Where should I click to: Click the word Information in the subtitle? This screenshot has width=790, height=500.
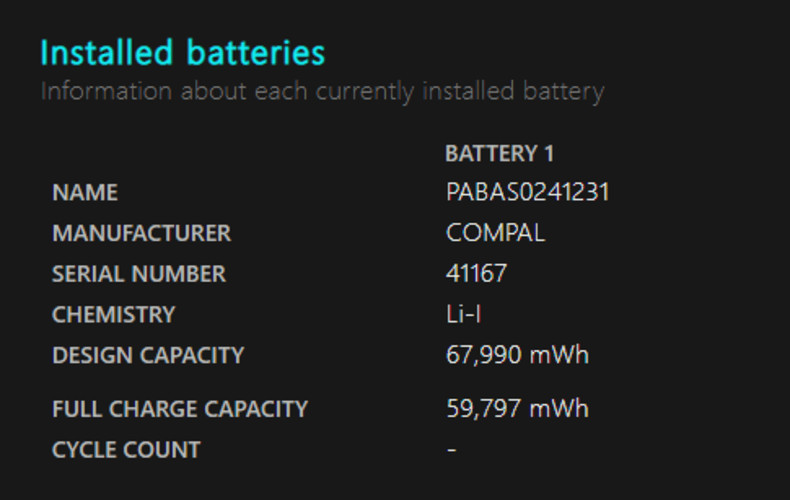[106, 91]
